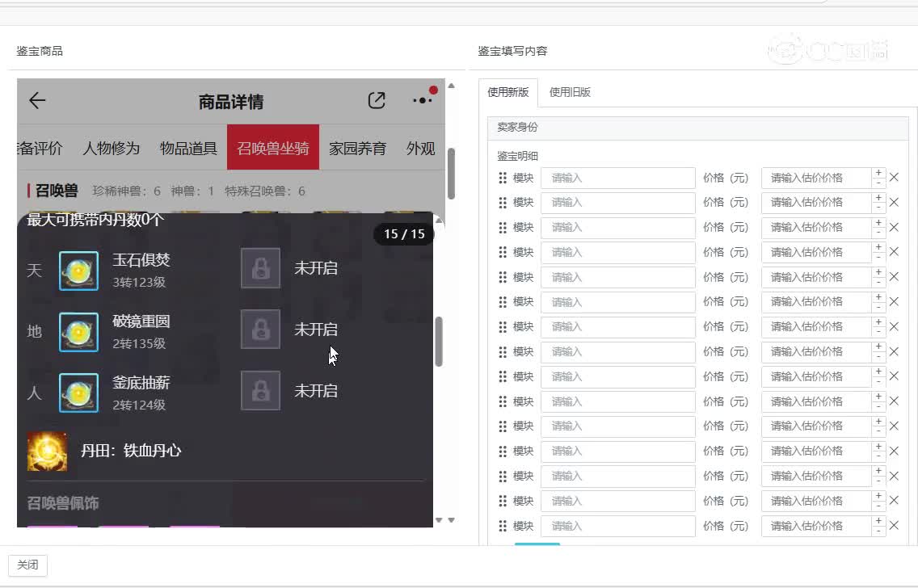
Task: Decrease price with minus stepper in first row
Action: [x=878, y=183]
